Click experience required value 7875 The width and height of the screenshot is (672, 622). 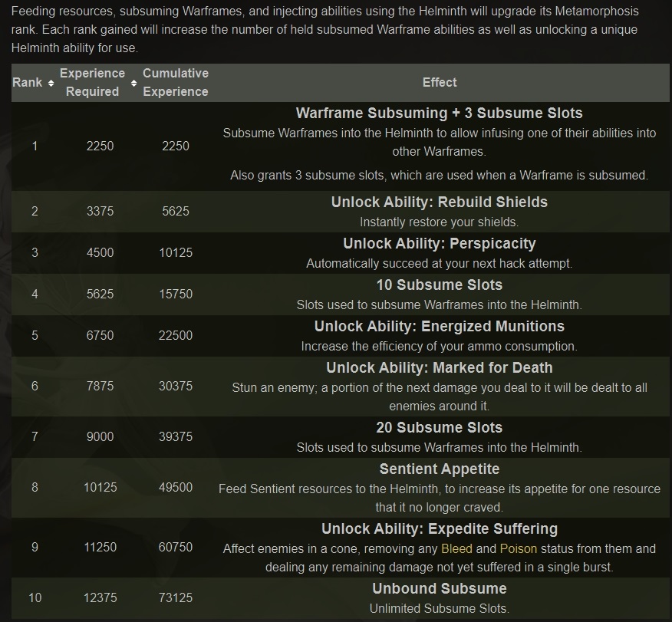(x=100, y=386)
